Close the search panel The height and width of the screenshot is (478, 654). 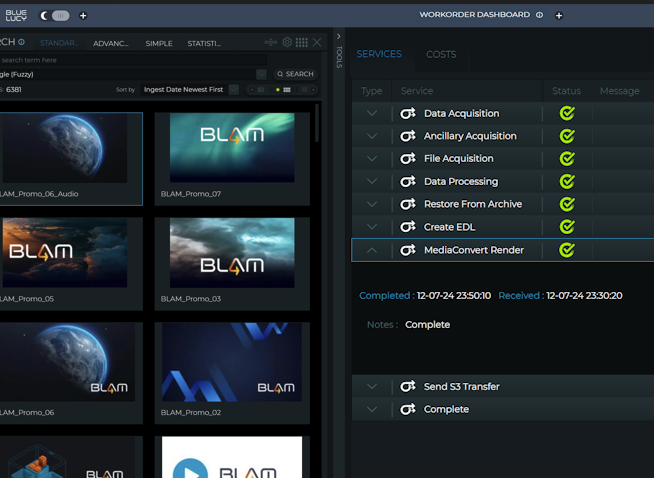pyautogui.click(x=317, y=42)
